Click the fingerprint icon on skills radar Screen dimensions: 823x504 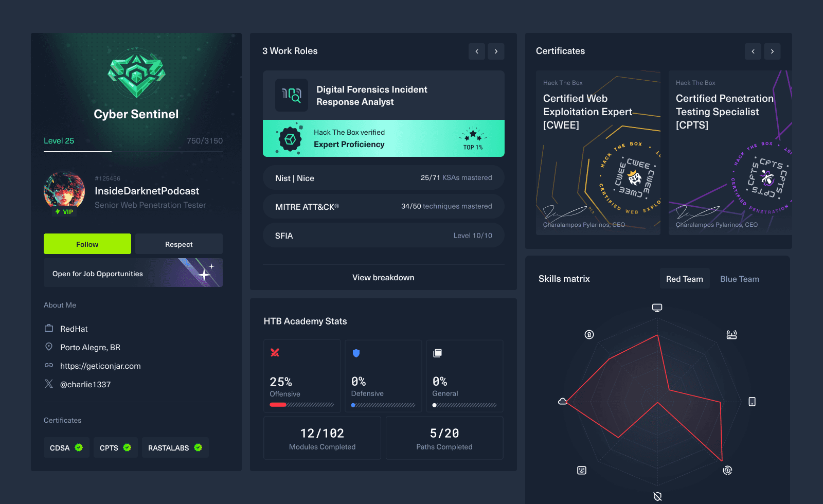coord(727,470)
